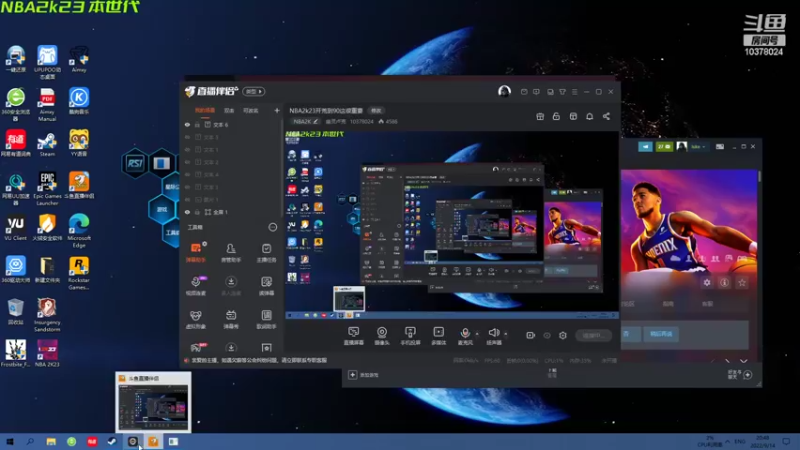Edit the NBA2K category tag
The width and height of the screenshot is (800, 450).
coord(306,121)
